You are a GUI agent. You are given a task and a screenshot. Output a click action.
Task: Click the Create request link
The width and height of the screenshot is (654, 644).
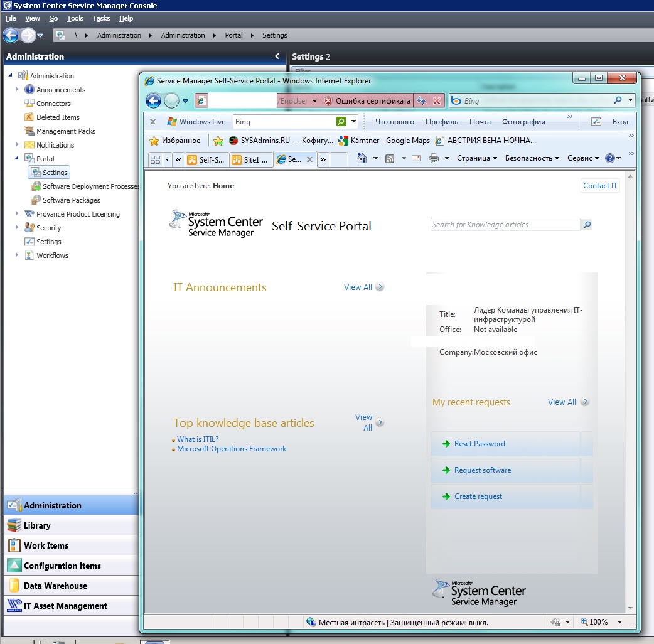click(x=478, y=496)
